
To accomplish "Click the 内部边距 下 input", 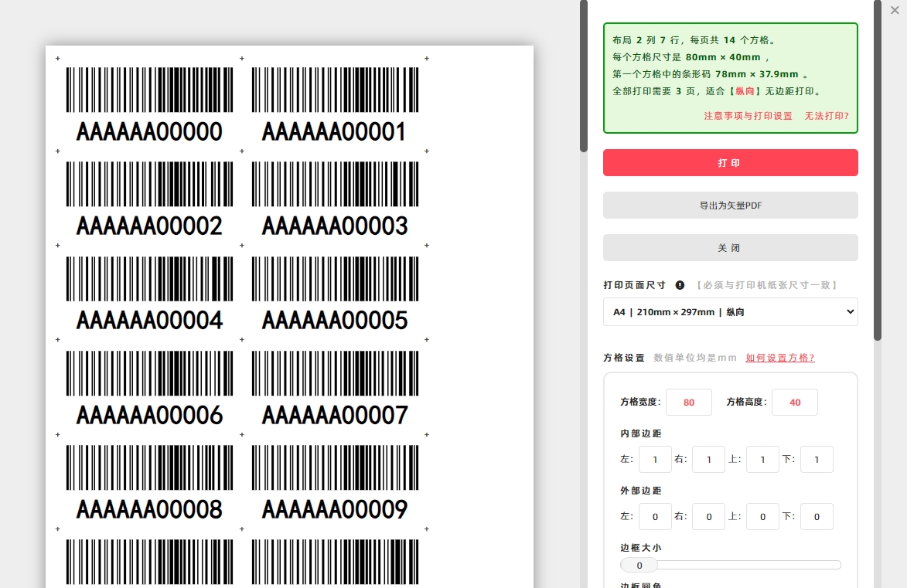I will coord(817,460).
